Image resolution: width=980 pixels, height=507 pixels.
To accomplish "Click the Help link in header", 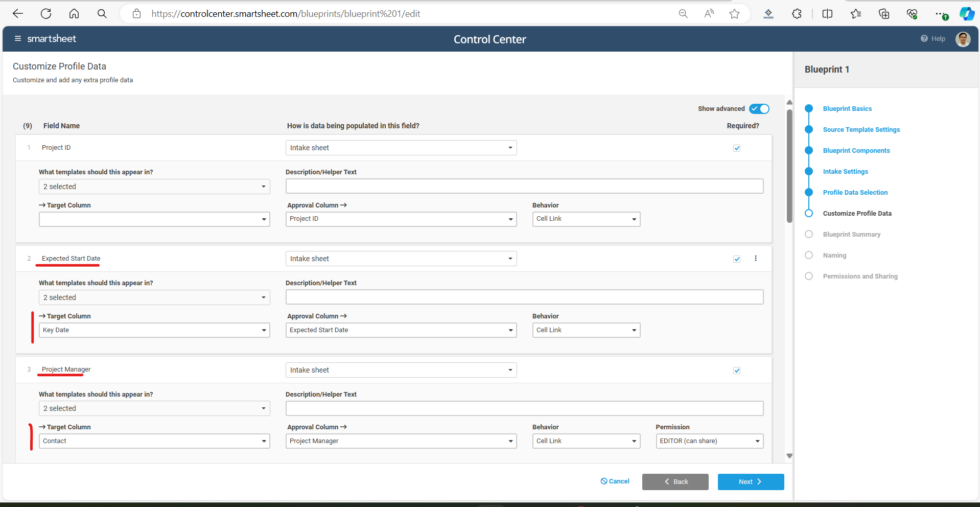I will point(938,39).
